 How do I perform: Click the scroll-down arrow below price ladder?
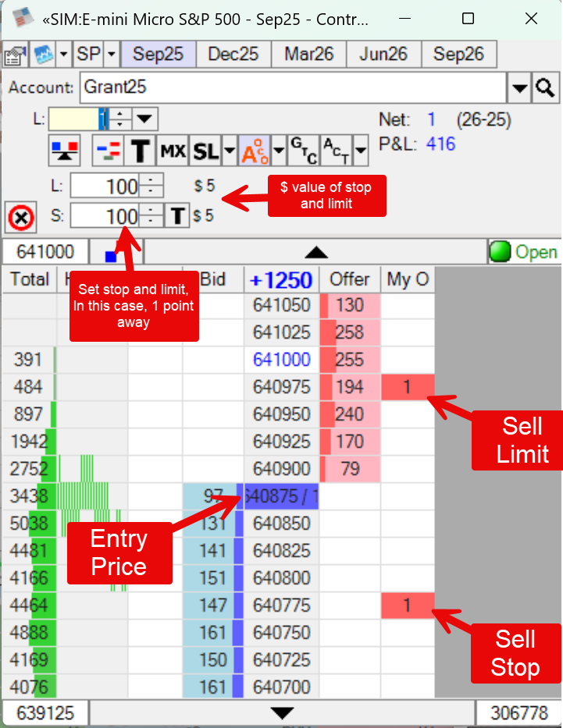point(282,713)
